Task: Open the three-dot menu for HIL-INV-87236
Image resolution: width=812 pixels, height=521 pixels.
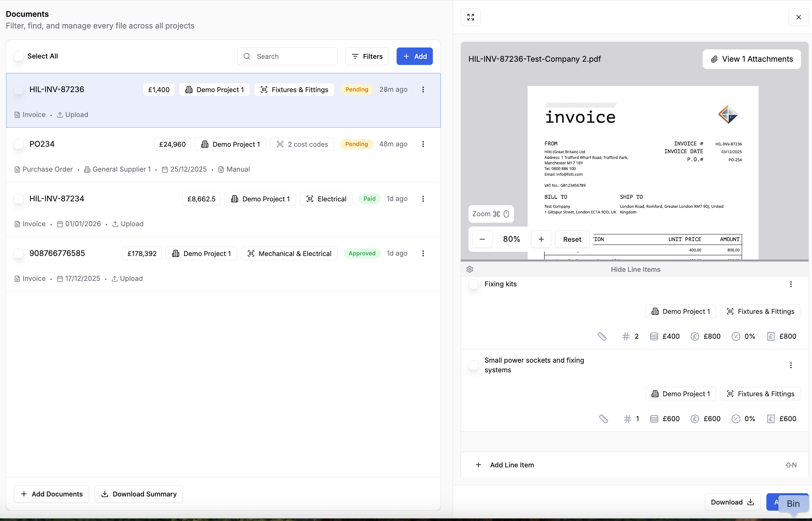Action: 423,90
